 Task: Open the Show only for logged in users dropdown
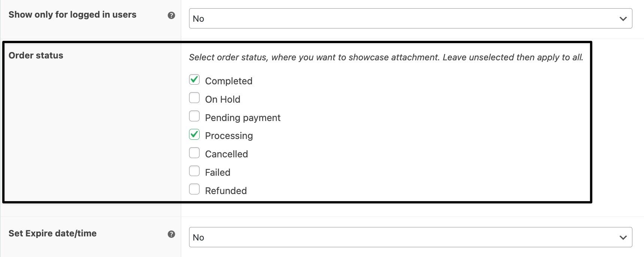[x=410, y=18]
